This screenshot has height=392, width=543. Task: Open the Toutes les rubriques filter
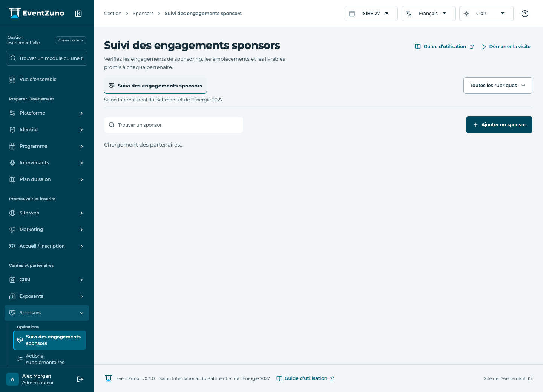click(498, 86)
